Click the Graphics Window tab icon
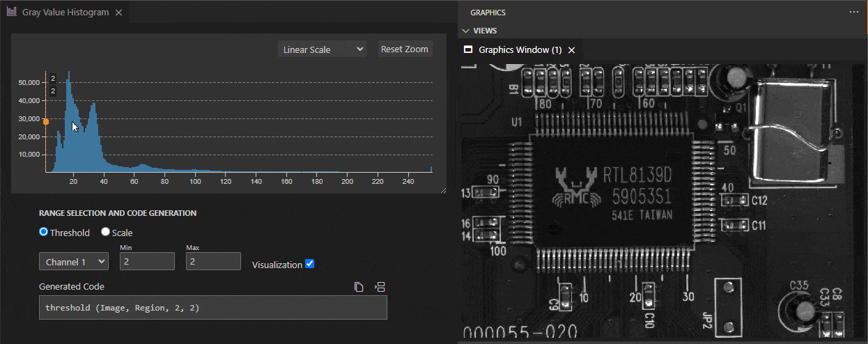 [469, 50]
